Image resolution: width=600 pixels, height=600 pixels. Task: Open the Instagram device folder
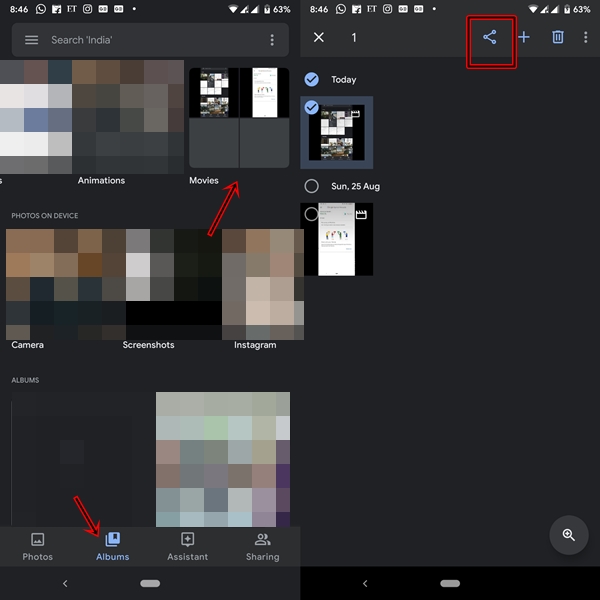coord(263,284)
